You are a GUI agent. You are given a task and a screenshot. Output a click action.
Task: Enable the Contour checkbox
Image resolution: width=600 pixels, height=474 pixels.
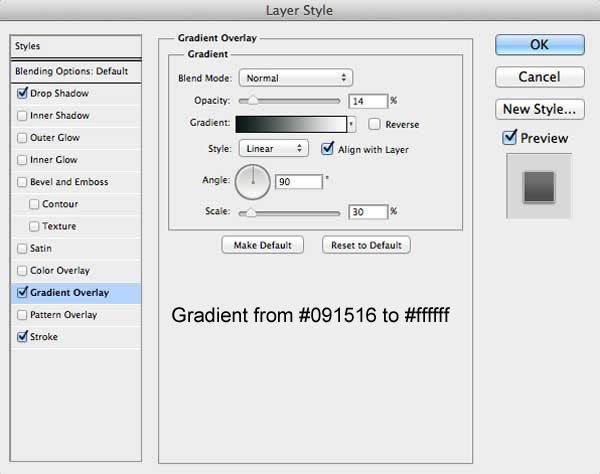(34, 204)
